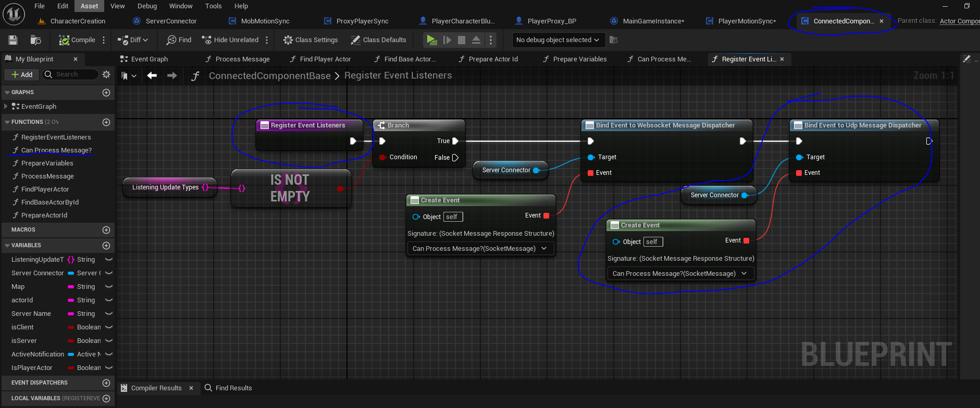This screenshot has width=980, height=408.
Task: Add a new item with Add button
Action: pyautogui.click(x=21, y=75)
